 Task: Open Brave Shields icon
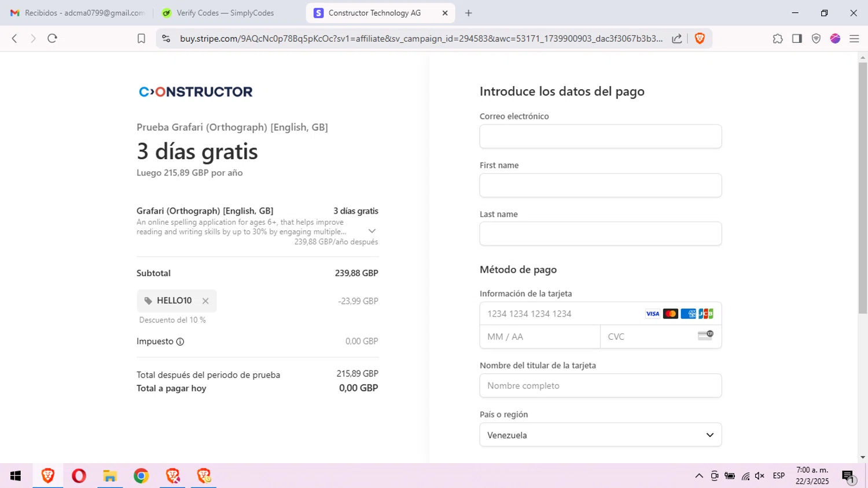click(700, 39)
